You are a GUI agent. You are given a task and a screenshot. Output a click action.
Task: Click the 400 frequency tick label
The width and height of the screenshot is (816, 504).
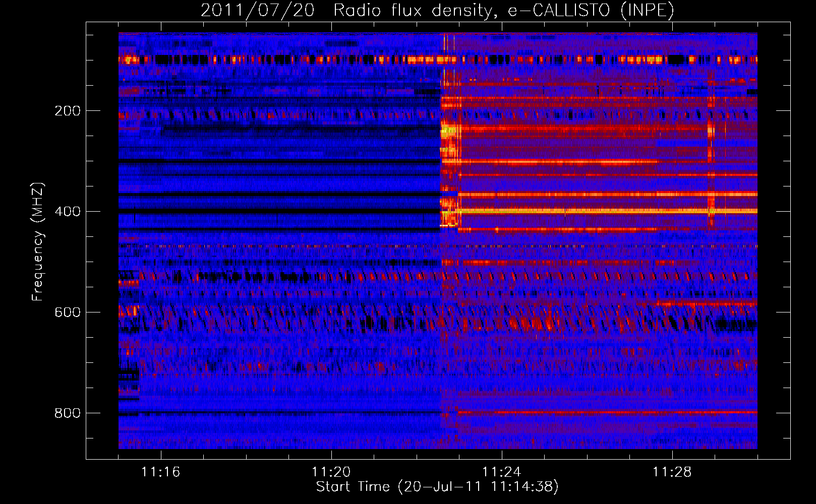[x=68, y=211]
